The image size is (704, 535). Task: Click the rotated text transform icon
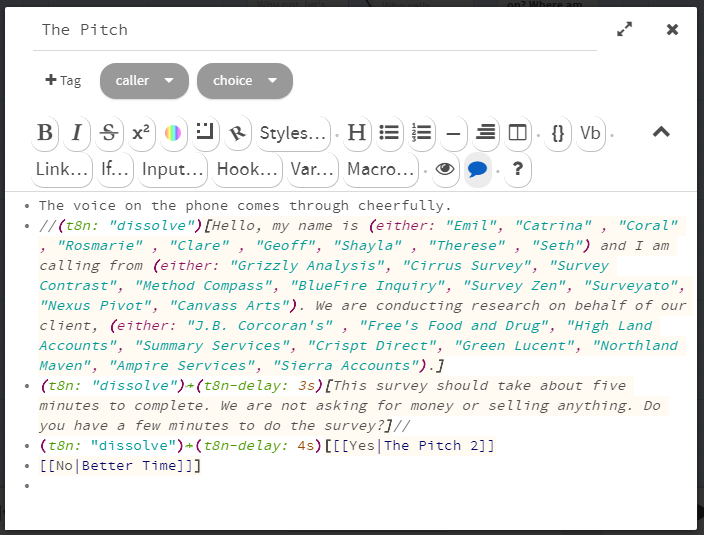point(237,133)
